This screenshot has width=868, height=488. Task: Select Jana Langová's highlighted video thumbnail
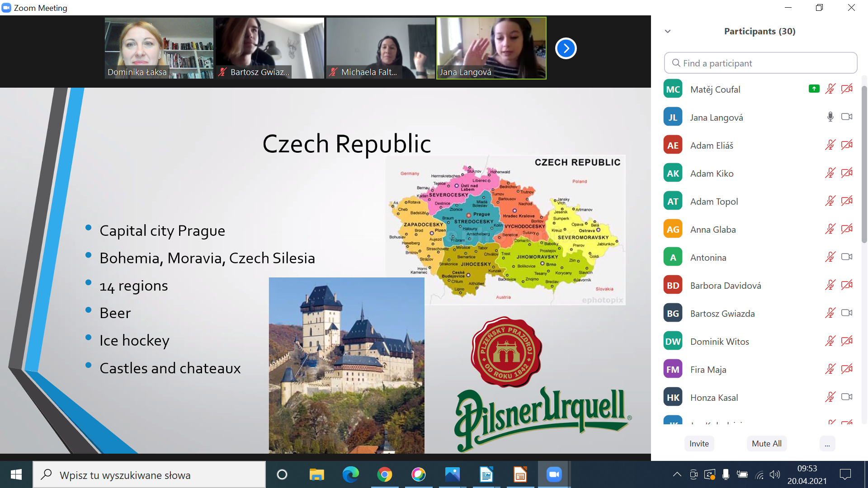pyautogui.click(x=491, y=48)
